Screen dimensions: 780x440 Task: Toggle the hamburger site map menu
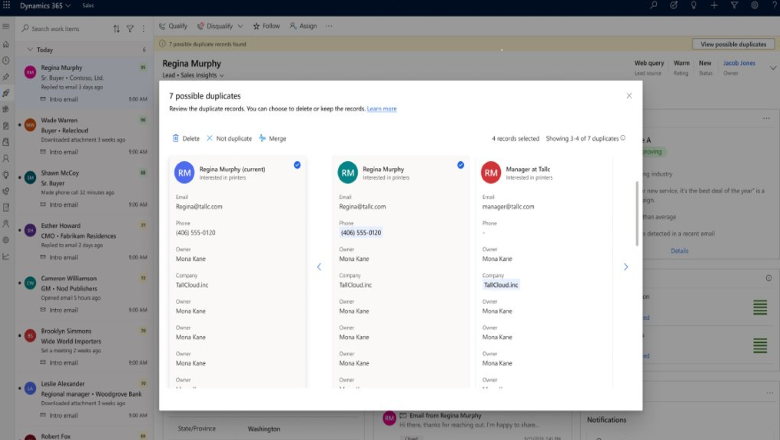pos(6,26)
